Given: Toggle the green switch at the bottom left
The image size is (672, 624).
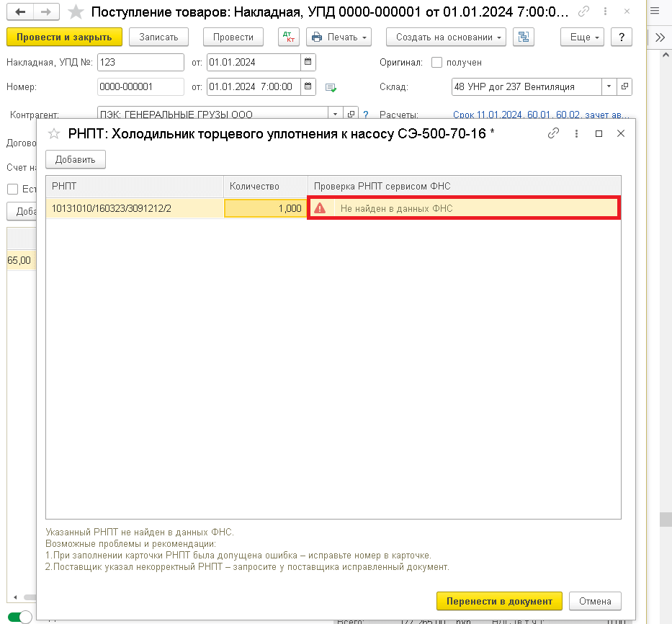Looking at the screenshot, I should (x=23, y=617).
